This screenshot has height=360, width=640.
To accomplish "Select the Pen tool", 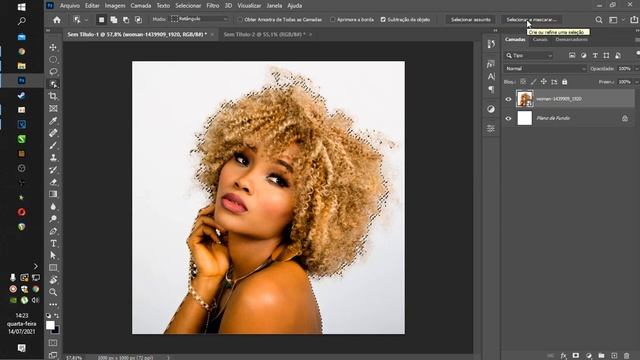I will (53, 231).
